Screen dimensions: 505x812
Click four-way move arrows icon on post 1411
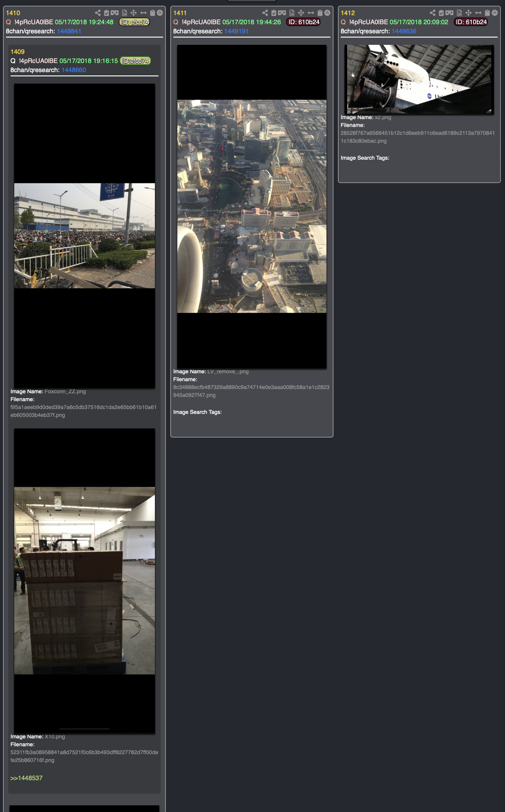coord(301,13)
